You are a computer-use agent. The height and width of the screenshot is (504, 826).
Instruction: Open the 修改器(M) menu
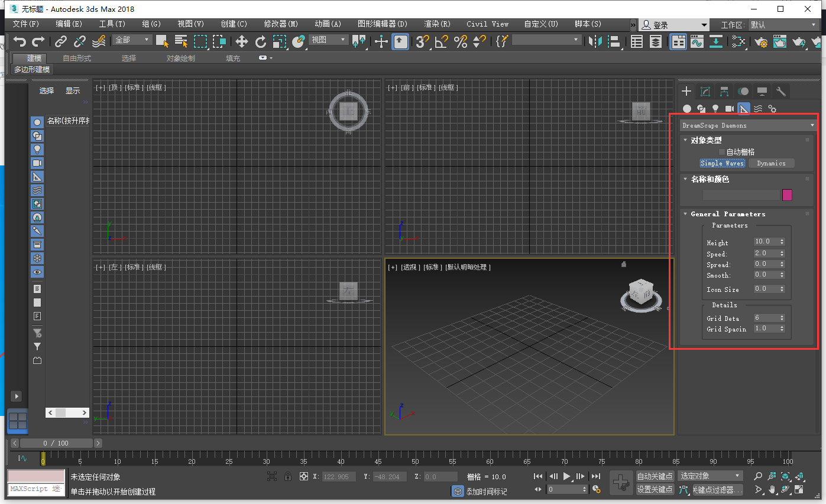pos(281,24)
